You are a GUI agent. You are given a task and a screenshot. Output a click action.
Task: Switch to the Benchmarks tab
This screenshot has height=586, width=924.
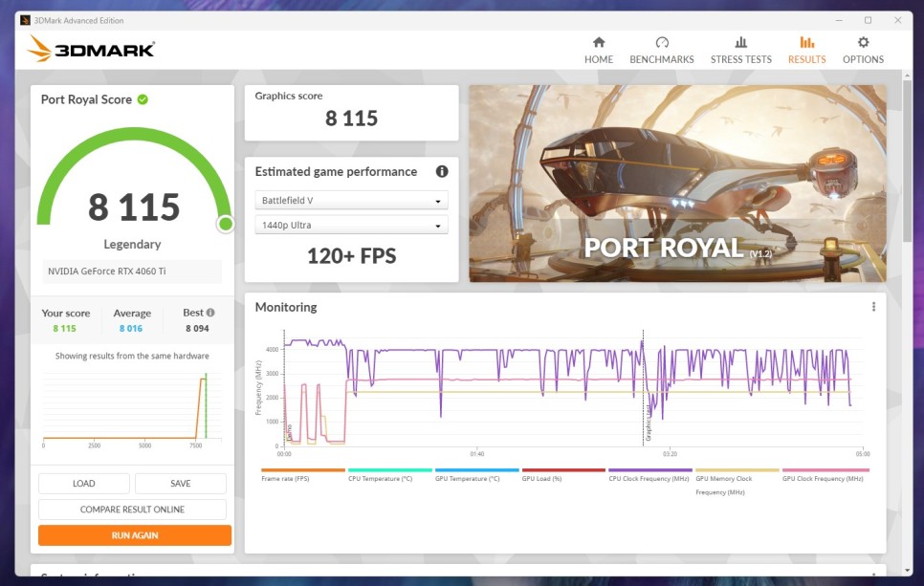662,50
